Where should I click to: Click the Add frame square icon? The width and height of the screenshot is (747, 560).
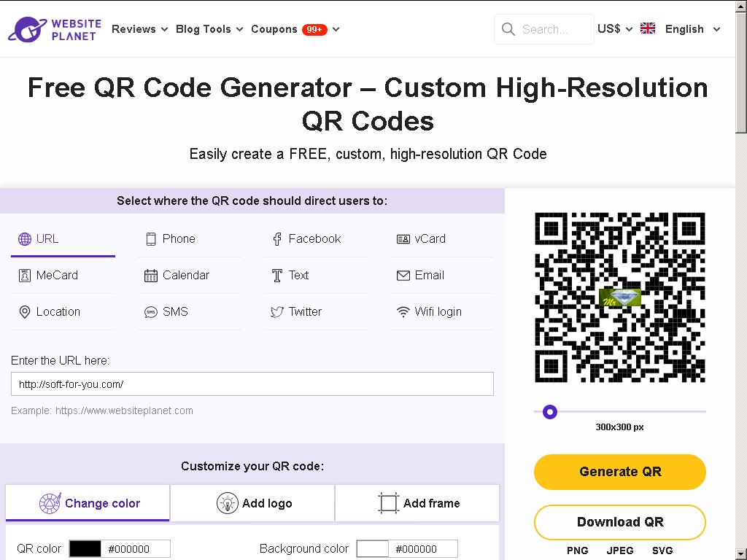pos(388,503)
